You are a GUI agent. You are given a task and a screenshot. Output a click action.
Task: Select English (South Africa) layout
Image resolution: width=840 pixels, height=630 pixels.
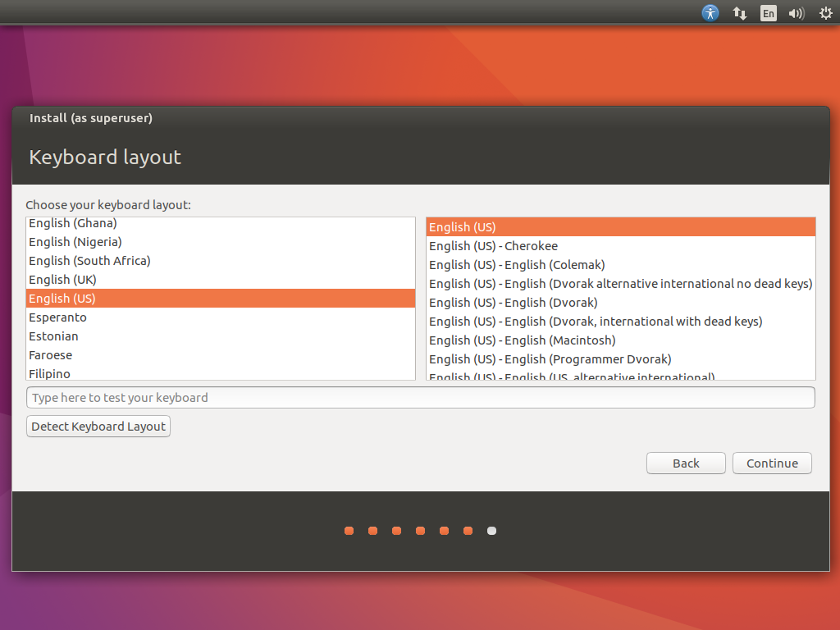coord(220,261)
